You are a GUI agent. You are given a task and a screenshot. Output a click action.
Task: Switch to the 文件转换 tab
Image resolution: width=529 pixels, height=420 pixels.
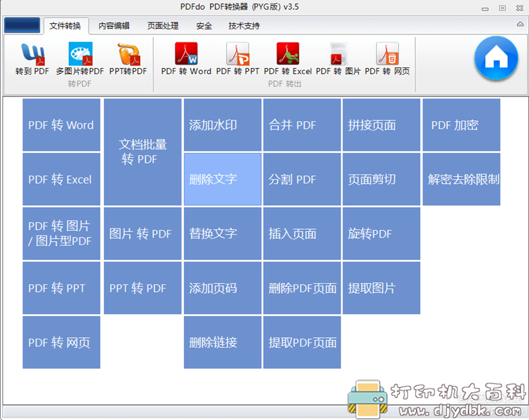click(x=65, y=26)
